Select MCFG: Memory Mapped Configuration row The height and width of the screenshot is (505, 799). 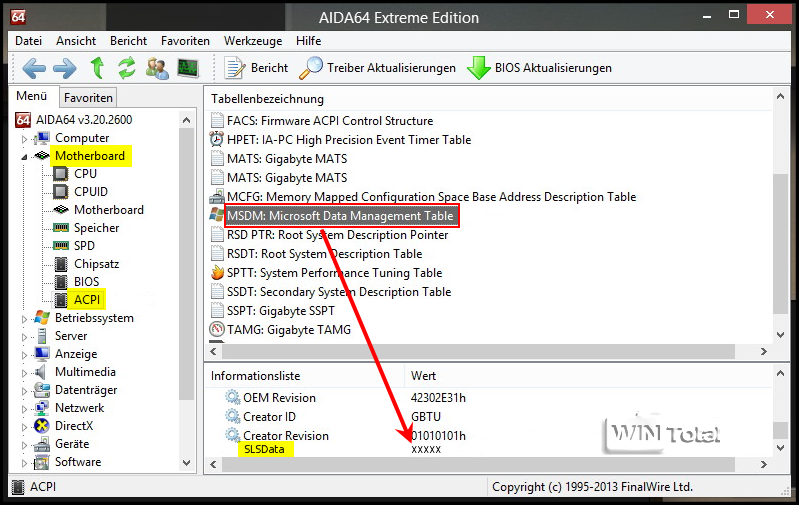[x=431, y=197]
